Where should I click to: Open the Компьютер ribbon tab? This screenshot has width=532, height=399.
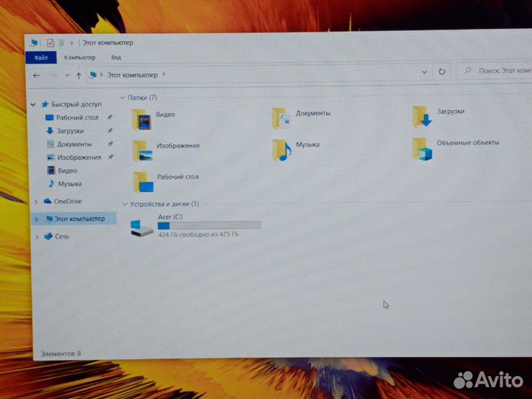(x=80, y=58)
